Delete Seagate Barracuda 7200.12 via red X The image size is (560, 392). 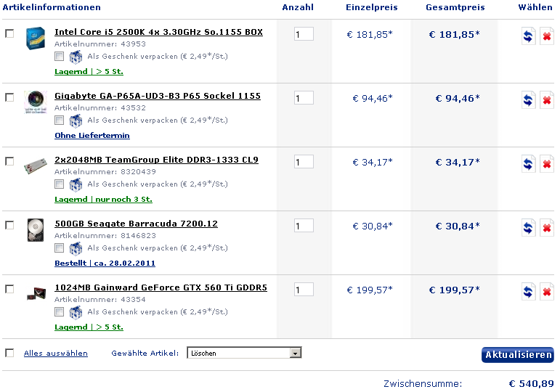click(546, 228)
